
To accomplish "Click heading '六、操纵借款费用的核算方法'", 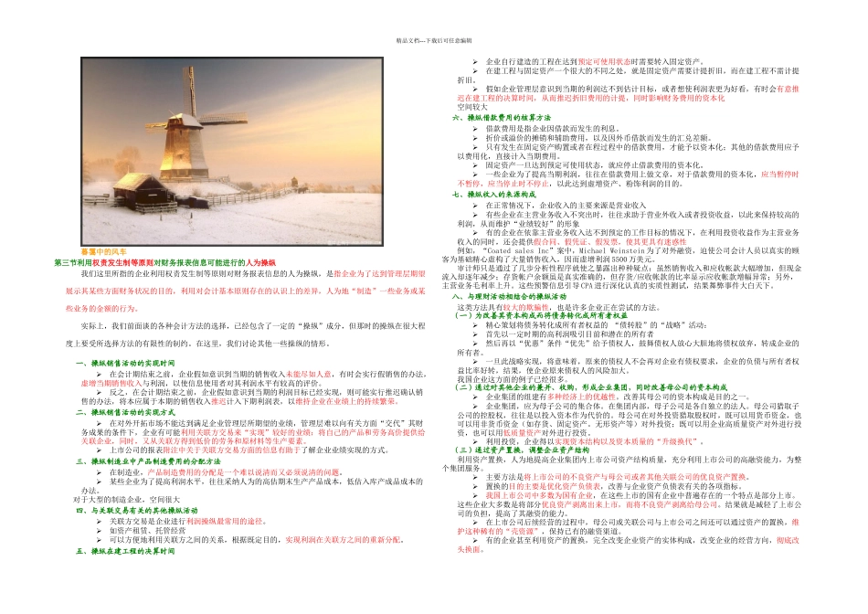I will pyautogui.click(x=502, y=118).
